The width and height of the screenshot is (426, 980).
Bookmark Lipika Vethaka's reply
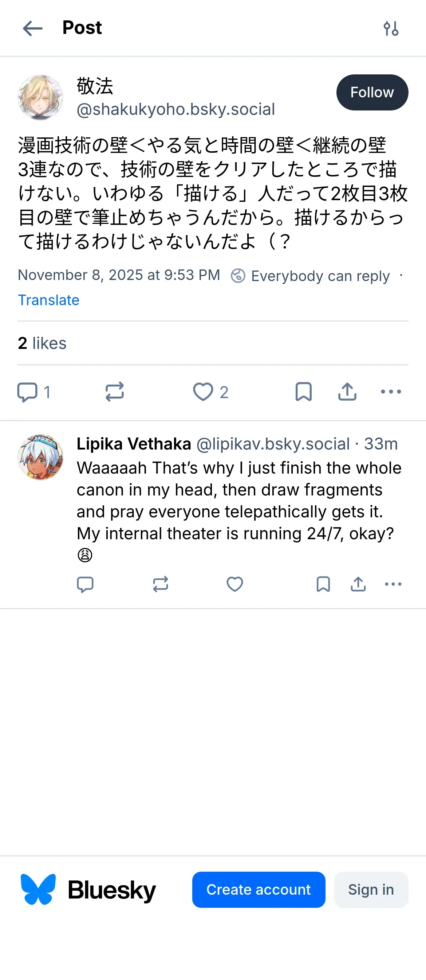[323, 584]
